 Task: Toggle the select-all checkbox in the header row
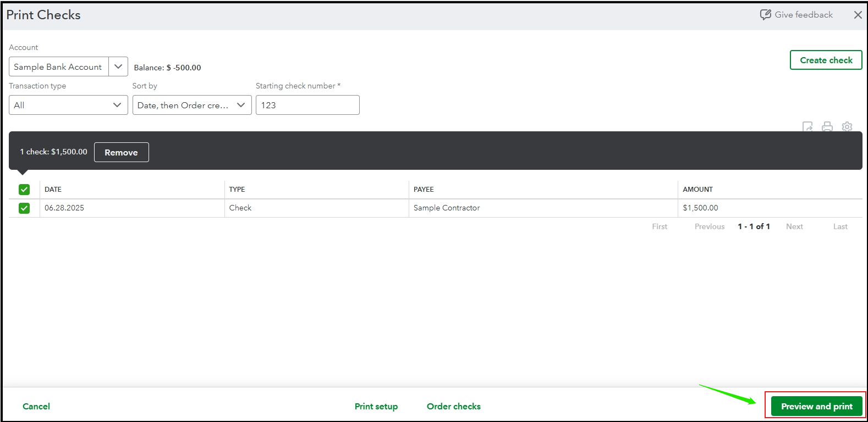click(x=24, y=190)
